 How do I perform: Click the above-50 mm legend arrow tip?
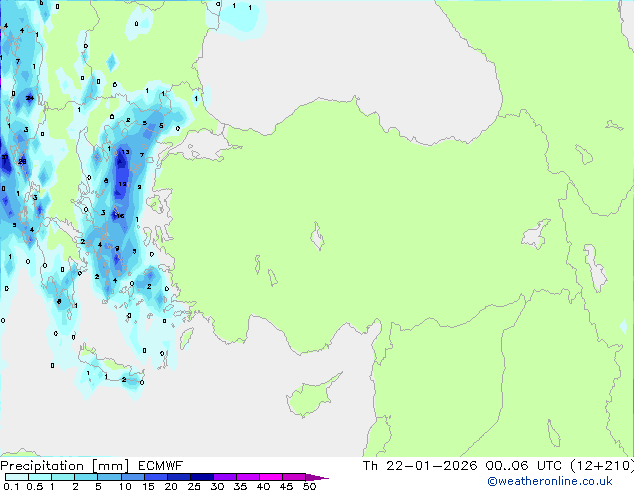tap(317, 477)
